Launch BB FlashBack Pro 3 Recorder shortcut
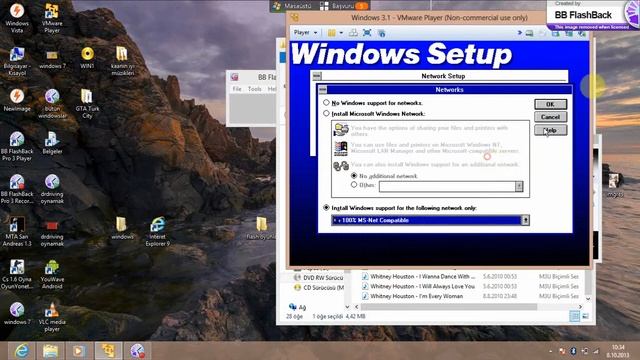 point(17,189)
